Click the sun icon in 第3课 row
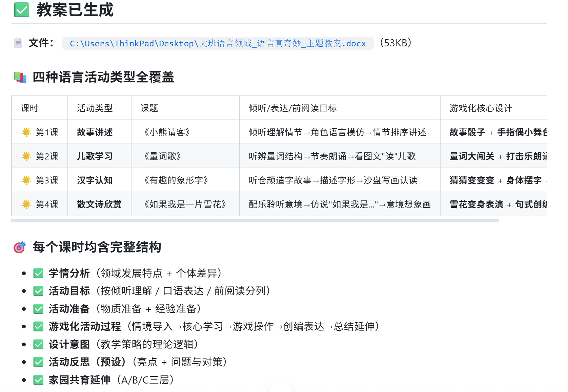This screenshot has width=568, height=392. [x=26, y=180]
